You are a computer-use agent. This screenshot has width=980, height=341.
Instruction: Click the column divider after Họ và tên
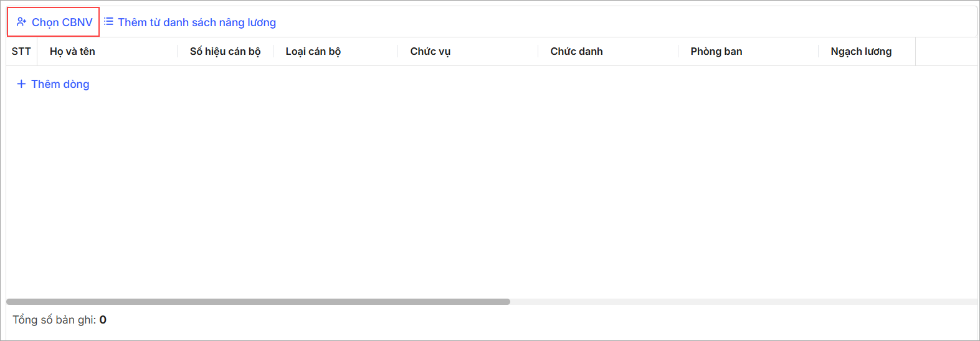pos(178,51)
